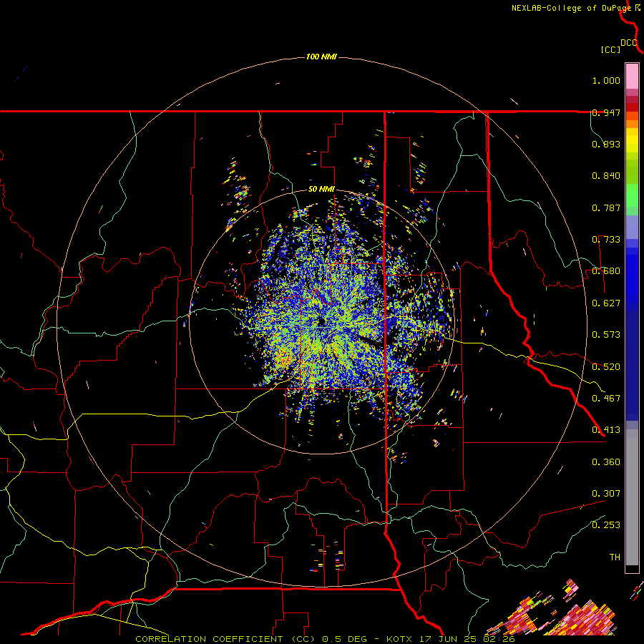Click the TH threshold label
This screenshot has height=644, width=644.
[x=615, y=557]
